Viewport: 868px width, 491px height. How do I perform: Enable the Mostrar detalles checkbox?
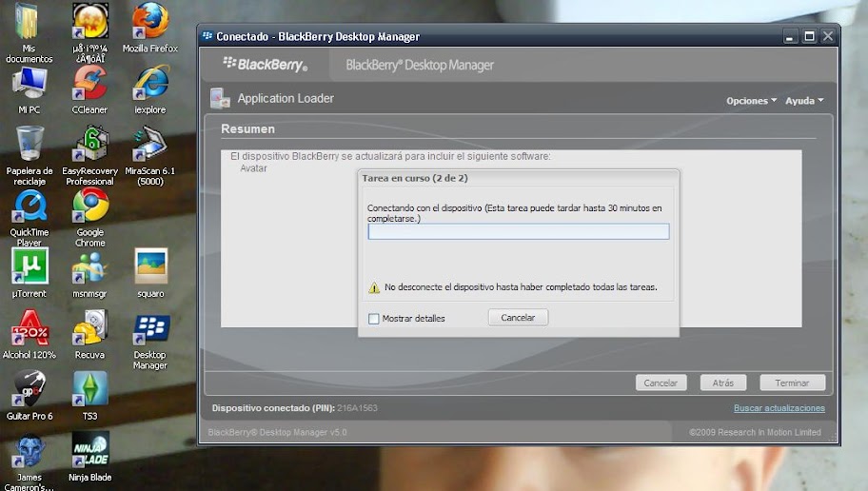(374, 318)
